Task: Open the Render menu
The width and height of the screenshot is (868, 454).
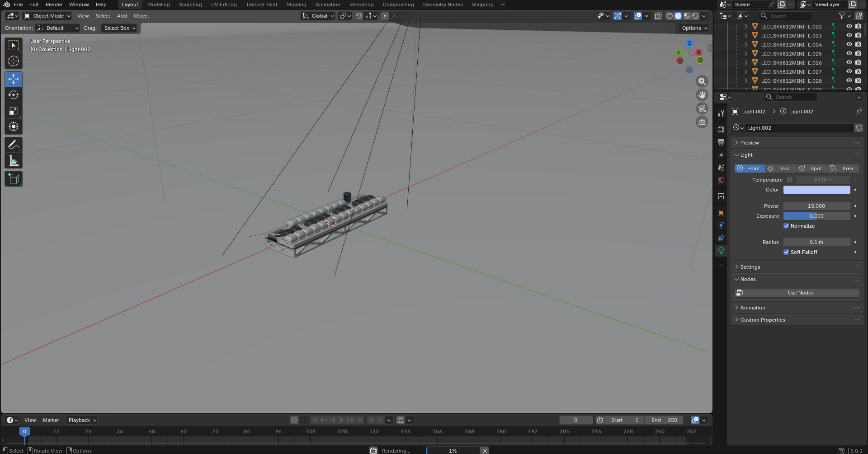Action: click(54, 5)
